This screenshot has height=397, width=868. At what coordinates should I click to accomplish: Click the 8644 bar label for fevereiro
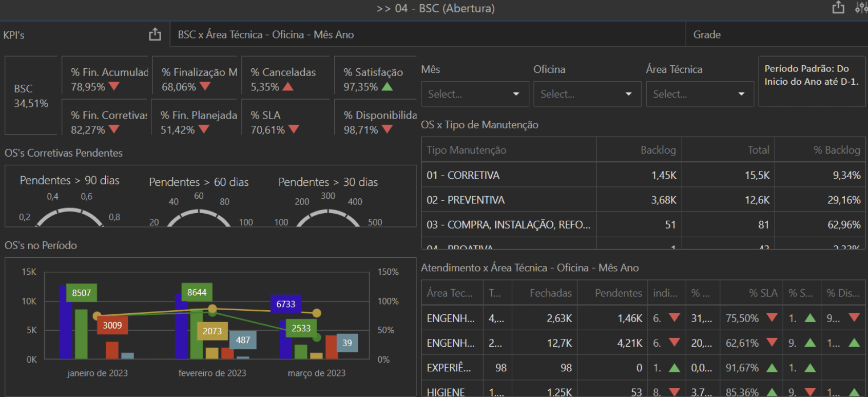(197, 292)
